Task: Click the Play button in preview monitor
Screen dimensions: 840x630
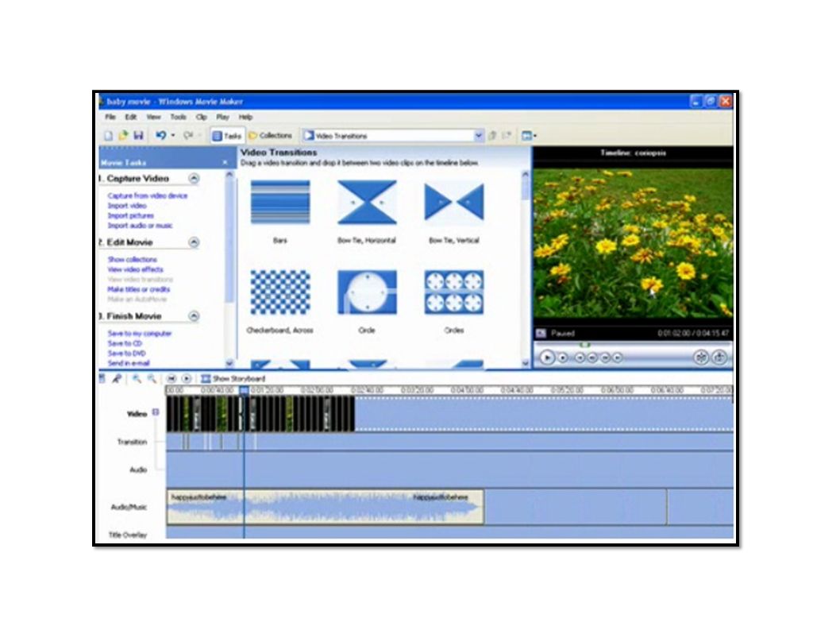Action: (547, 357)
